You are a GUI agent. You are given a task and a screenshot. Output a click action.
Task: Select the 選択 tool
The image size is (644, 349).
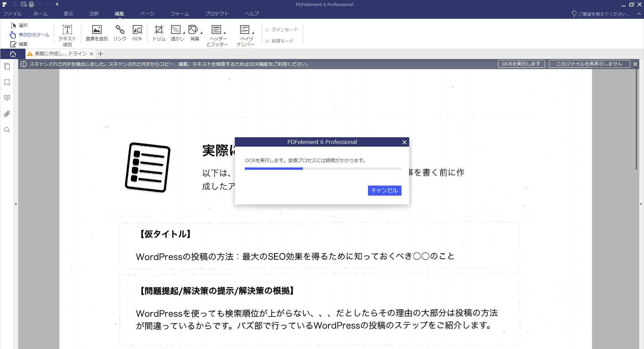point(19,25)
